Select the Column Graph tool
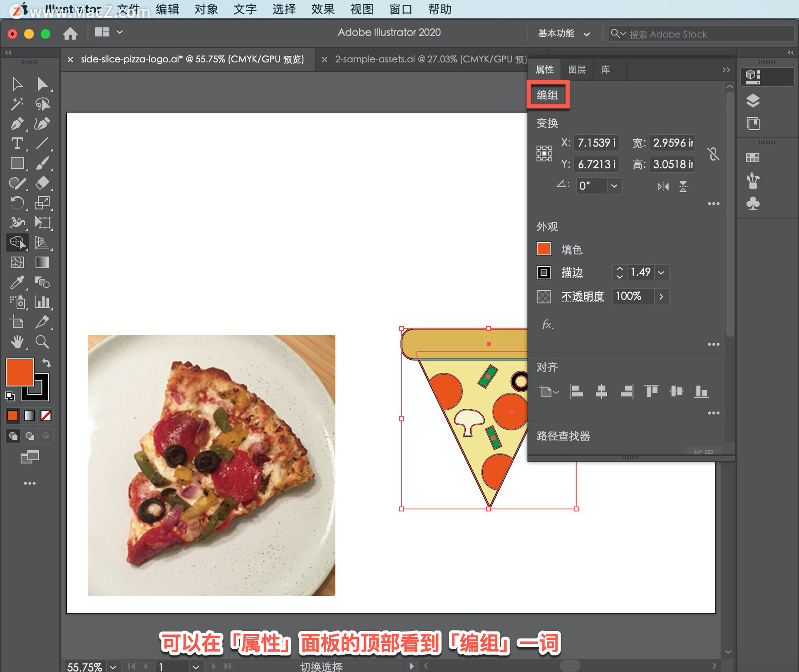This screenshot has height=672, width=799. 42,302
